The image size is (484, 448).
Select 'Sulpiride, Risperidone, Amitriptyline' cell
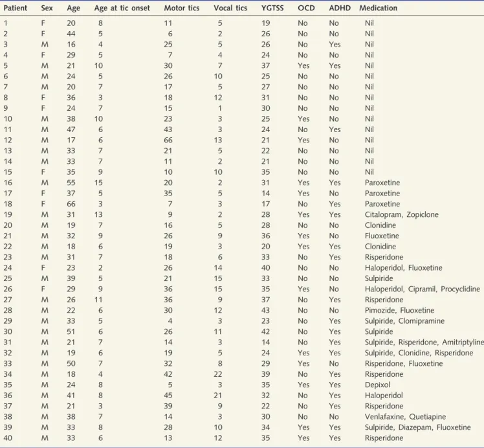424,342
